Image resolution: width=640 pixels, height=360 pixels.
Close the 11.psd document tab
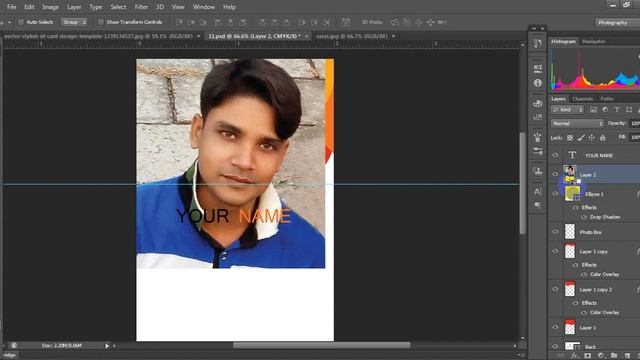coord(307,36)
